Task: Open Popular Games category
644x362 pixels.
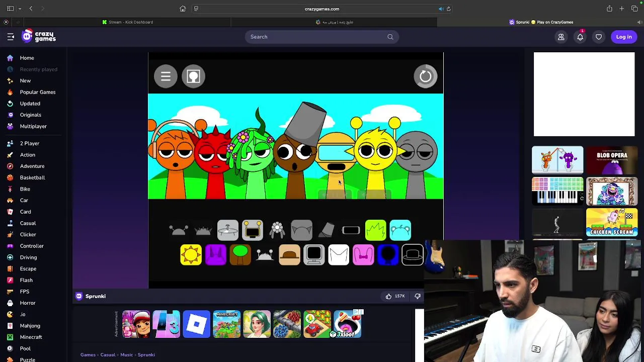Action: tap(37, 92)
